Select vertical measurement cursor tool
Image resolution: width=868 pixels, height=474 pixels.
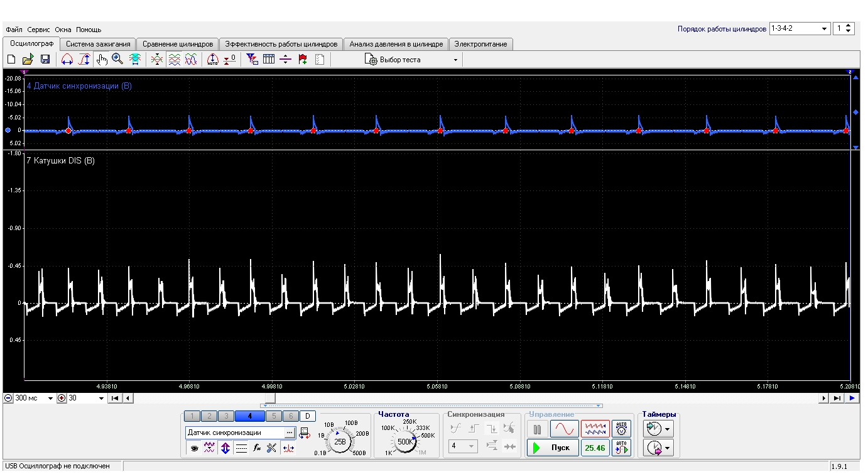click(84, 60)
